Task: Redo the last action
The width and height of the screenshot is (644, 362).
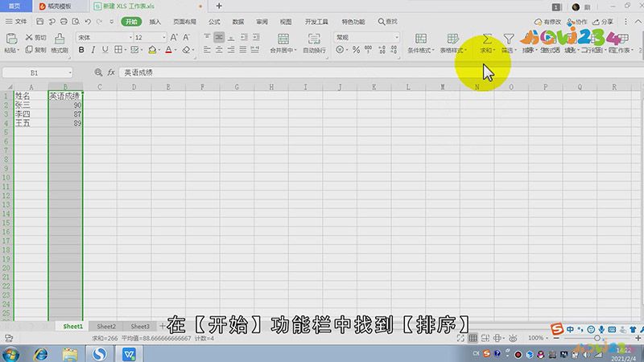Action: (x=99, y=22)
